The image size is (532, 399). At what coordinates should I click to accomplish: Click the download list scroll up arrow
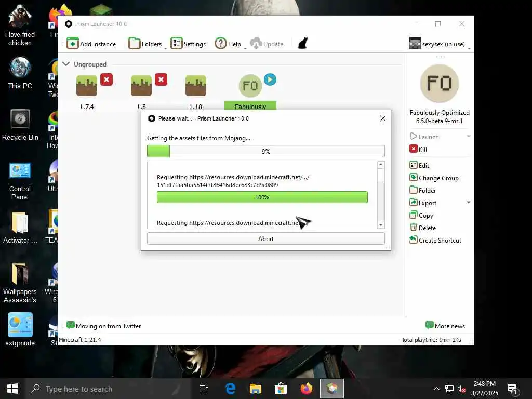point(381,165)
